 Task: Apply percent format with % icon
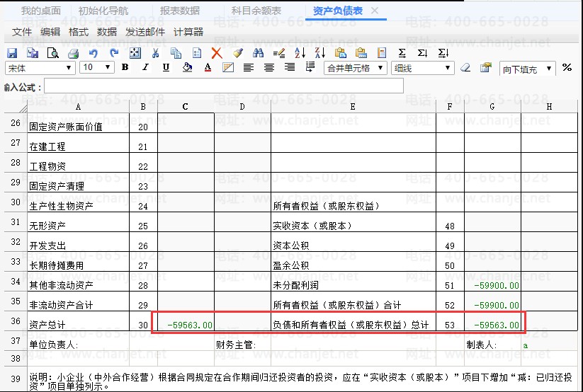pyautogui.click(x=567, y=68)
